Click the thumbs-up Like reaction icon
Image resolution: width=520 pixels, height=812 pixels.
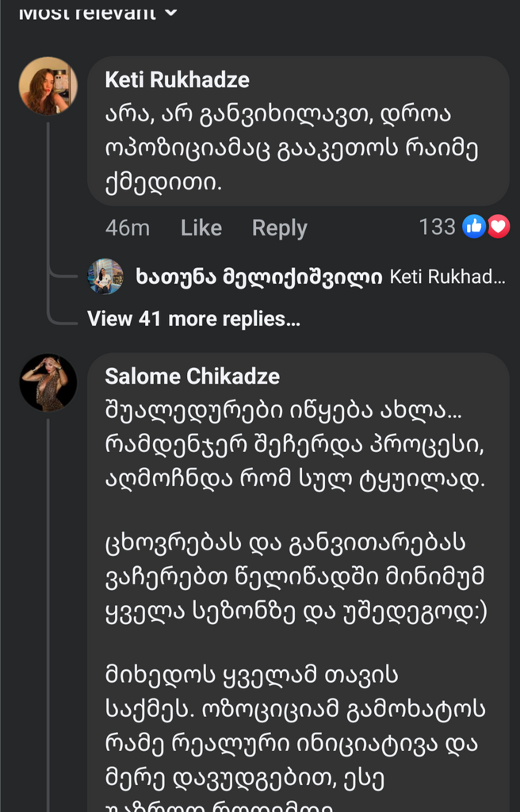(x=474, y=226)
